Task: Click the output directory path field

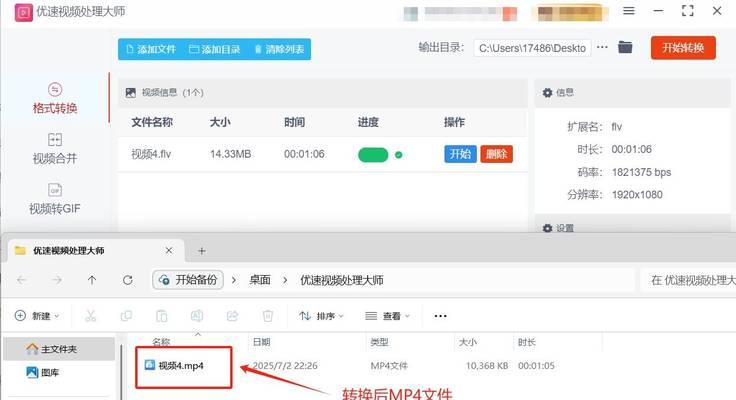Action: [532, 48]
